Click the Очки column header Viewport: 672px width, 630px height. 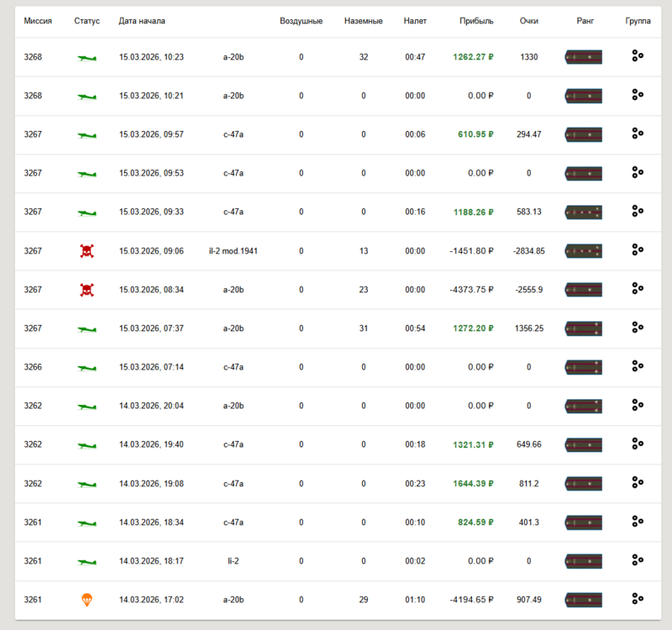pyautogui.click(x=528, y=21)
